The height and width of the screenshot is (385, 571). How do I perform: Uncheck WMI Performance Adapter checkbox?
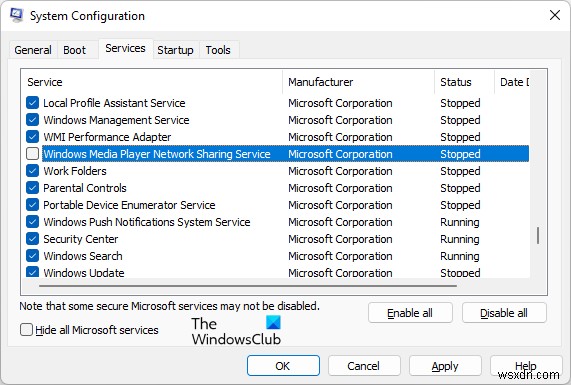(x=32, y=137)
